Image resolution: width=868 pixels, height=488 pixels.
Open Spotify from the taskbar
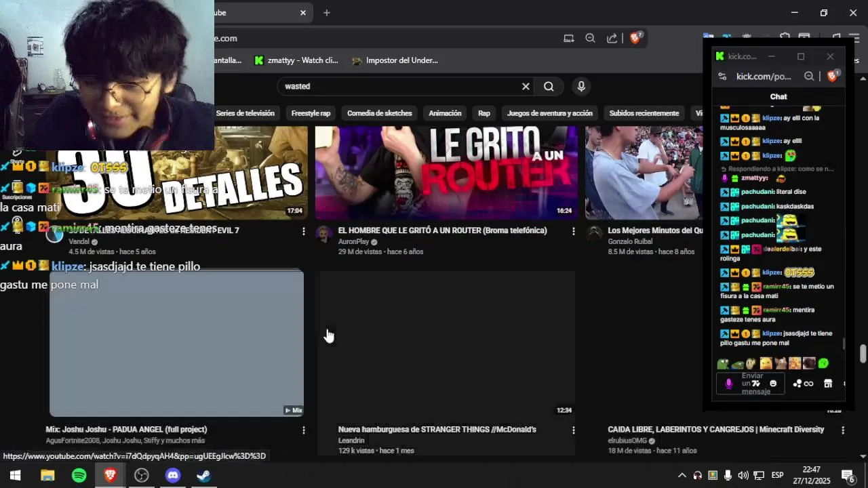pos(79,475)
